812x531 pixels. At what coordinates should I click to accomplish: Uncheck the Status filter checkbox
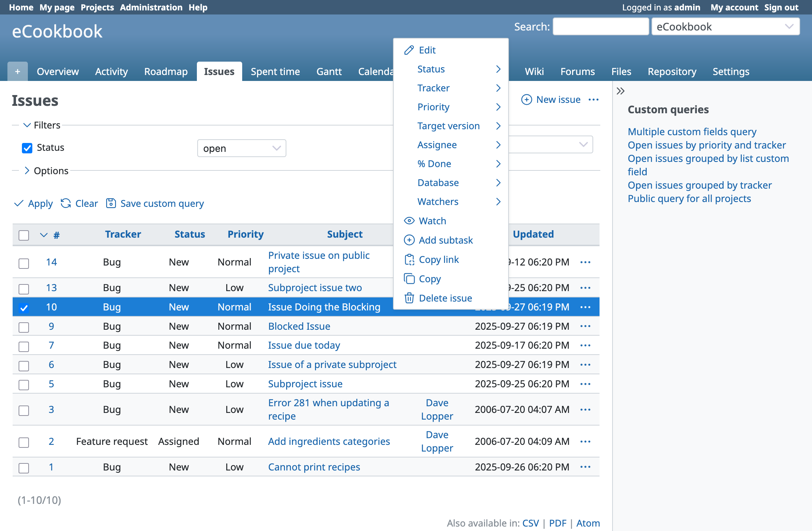(x=27, y=148)
